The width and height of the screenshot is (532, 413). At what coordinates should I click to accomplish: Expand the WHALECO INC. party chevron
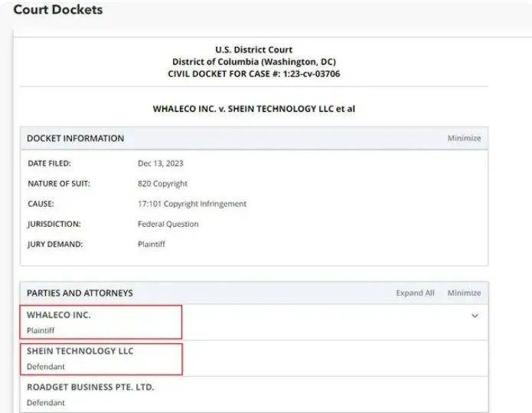475,316
